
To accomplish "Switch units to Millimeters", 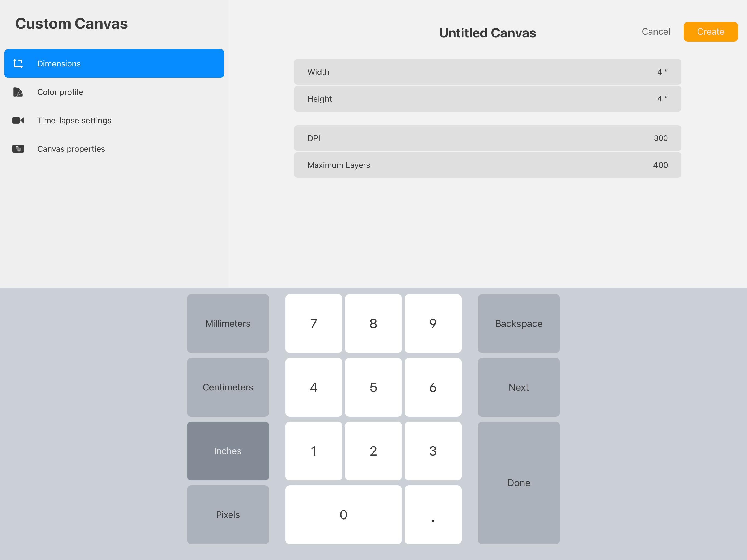I will pos(228,323).
